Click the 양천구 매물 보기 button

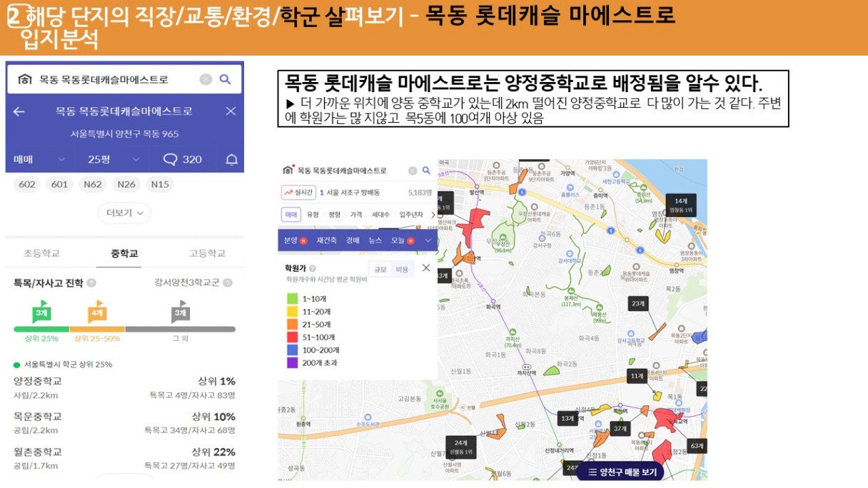[620, 472]
